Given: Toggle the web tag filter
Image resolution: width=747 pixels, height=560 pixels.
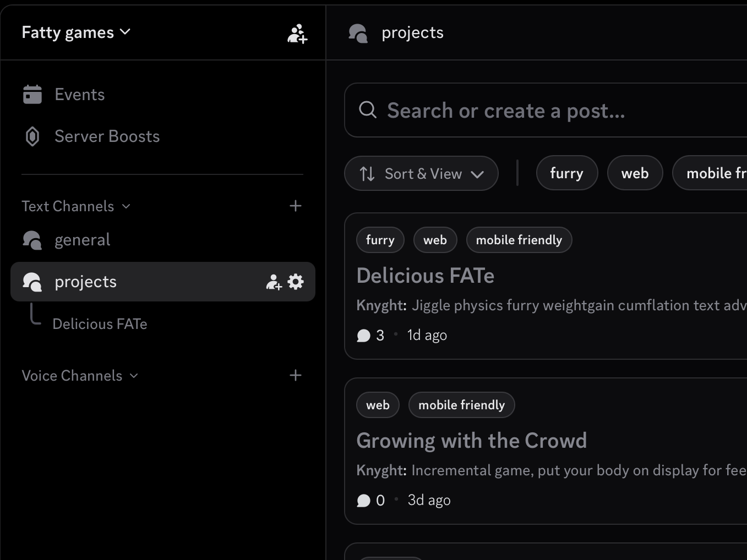Looking at the screenshot, I should pyautogui.click(x=635, y=173).
